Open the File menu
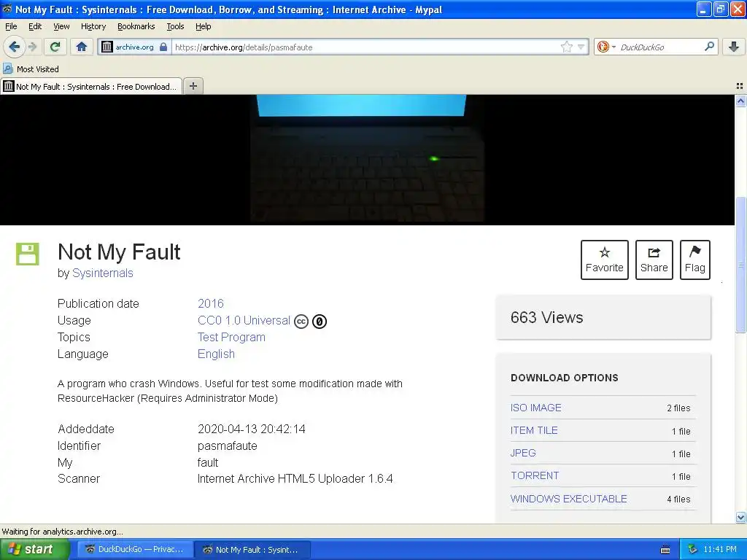The width and height of the screenshot is (747, 560). coord(11,26)
